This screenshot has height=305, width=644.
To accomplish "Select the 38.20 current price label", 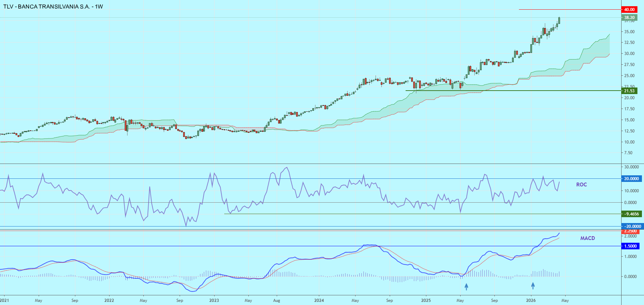I will (x=629, y=18).
